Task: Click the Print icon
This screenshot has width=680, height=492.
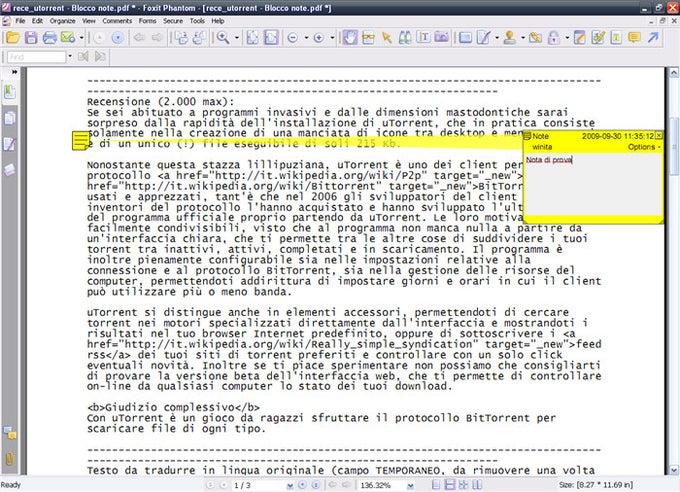Action: point(49,38)
